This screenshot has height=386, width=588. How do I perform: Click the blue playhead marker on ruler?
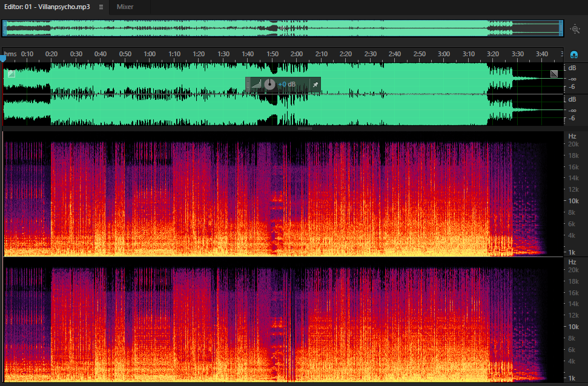(x=3, y=59)
